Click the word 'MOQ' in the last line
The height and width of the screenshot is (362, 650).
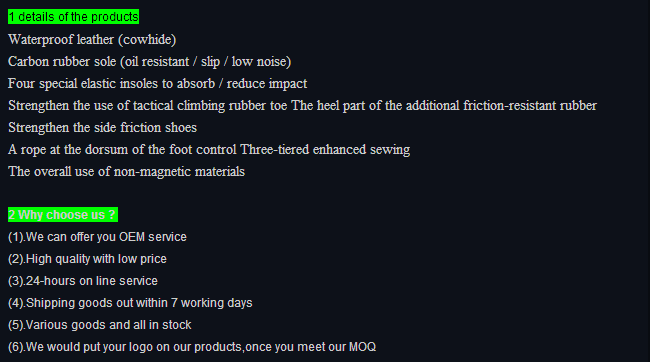[362, 347]
